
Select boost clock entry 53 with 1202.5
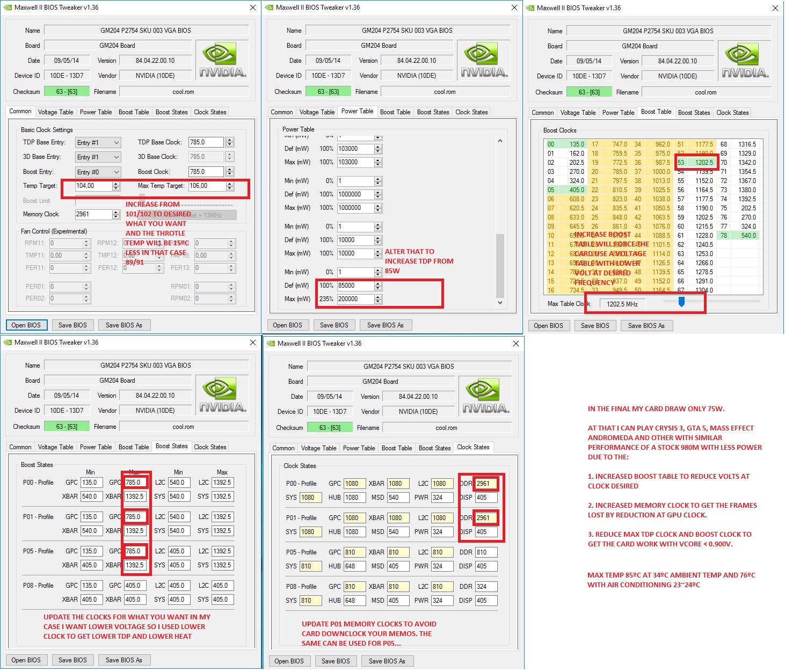pos(695,163)
